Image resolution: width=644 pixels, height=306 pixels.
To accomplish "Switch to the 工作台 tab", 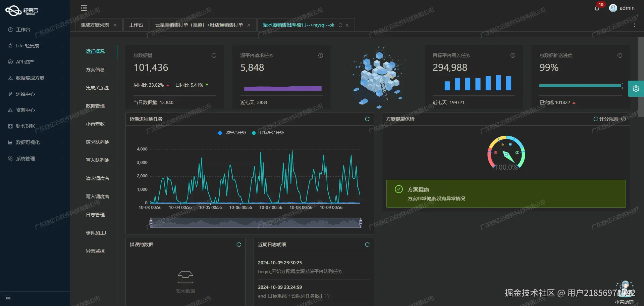I will point(136,25).
